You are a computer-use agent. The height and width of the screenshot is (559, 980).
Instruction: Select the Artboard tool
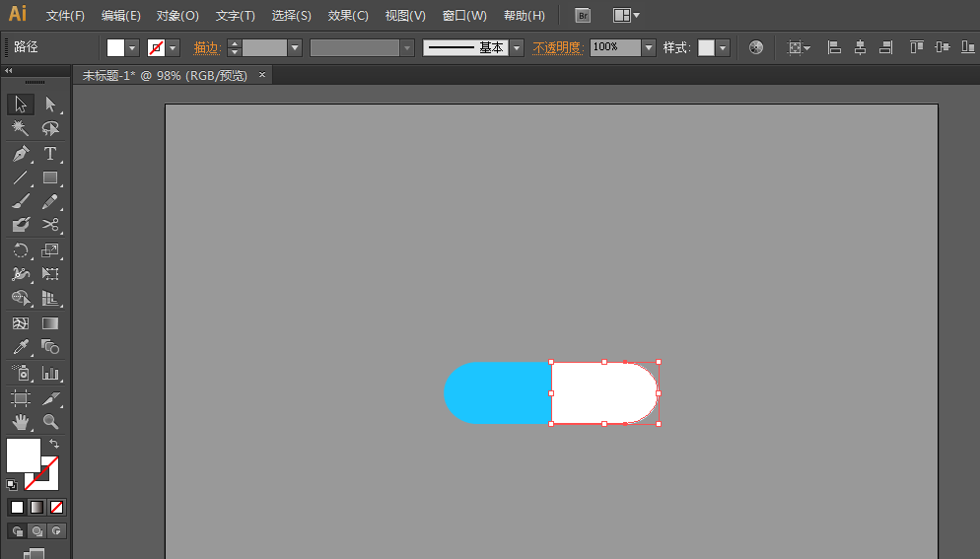coord(21,397)
